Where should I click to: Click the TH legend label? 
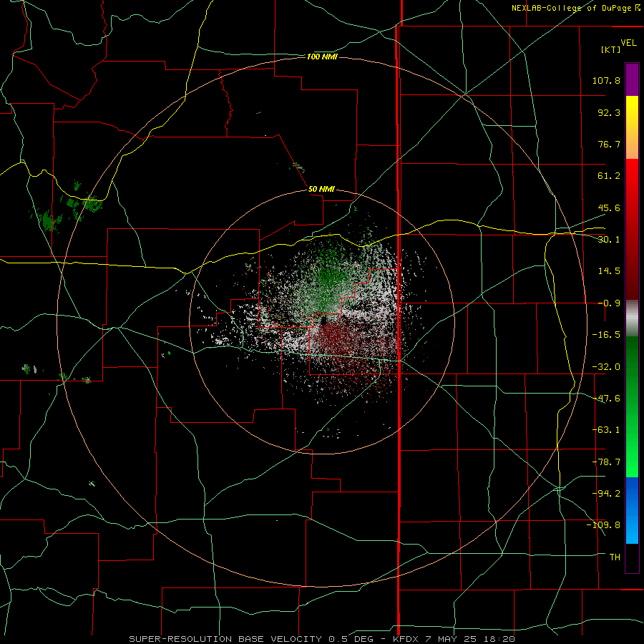coord(615,557)
